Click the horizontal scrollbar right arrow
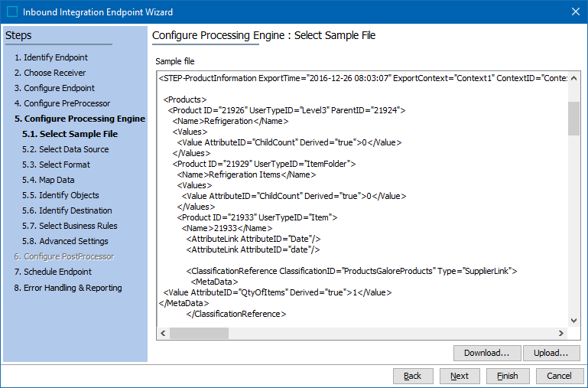The width and height of the screenshot is (588, 388). click(561, 333)
